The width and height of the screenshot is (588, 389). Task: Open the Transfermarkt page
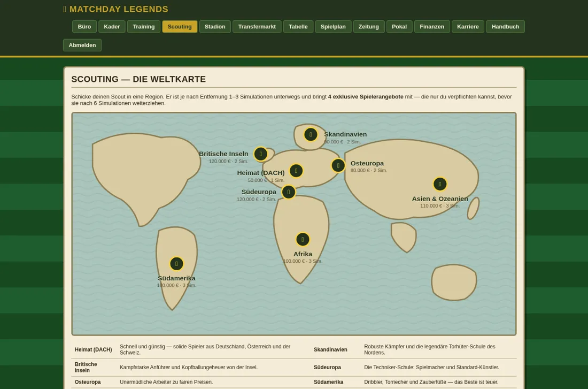(257, 27)
